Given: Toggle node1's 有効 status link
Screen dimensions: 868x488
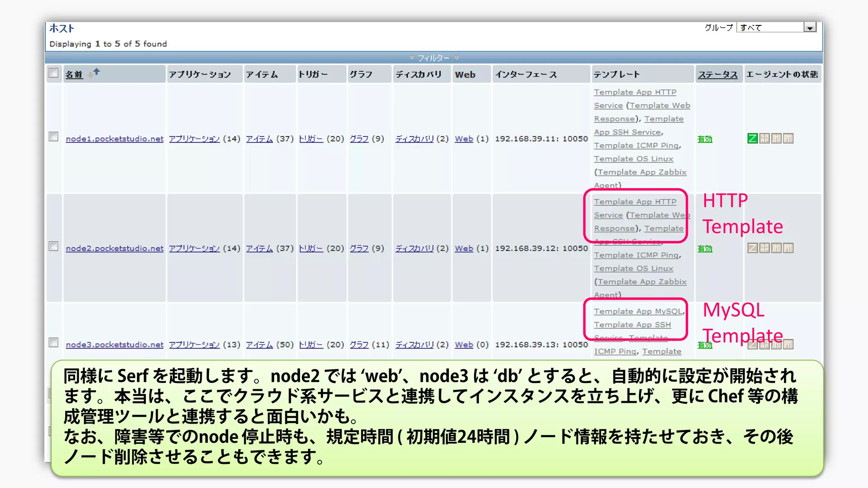Looking at the screenshot, I should click(705, 139).
